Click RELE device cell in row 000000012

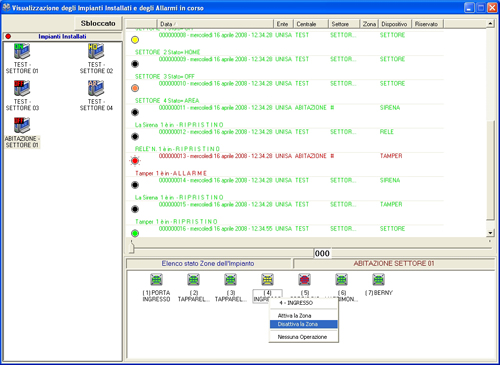(x=387, y=132)
